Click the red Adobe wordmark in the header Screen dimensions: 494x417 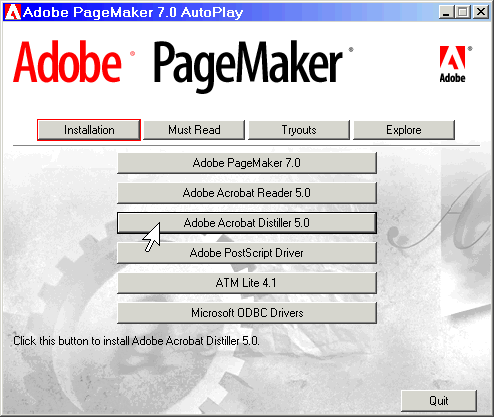(67, 62)
